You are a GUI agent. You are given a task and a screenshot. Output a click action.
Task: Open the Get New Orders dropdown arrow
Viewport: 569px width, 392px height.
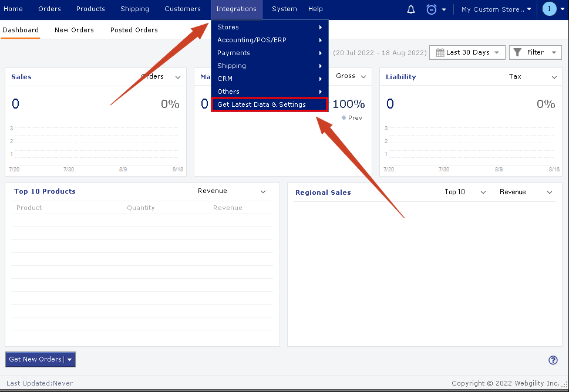coord(70,360)
